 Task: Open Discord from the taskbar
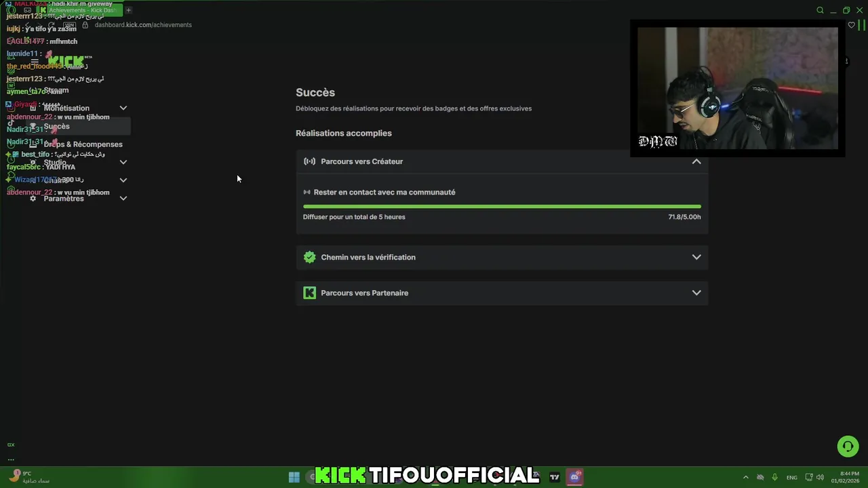[x=575, y=477]
